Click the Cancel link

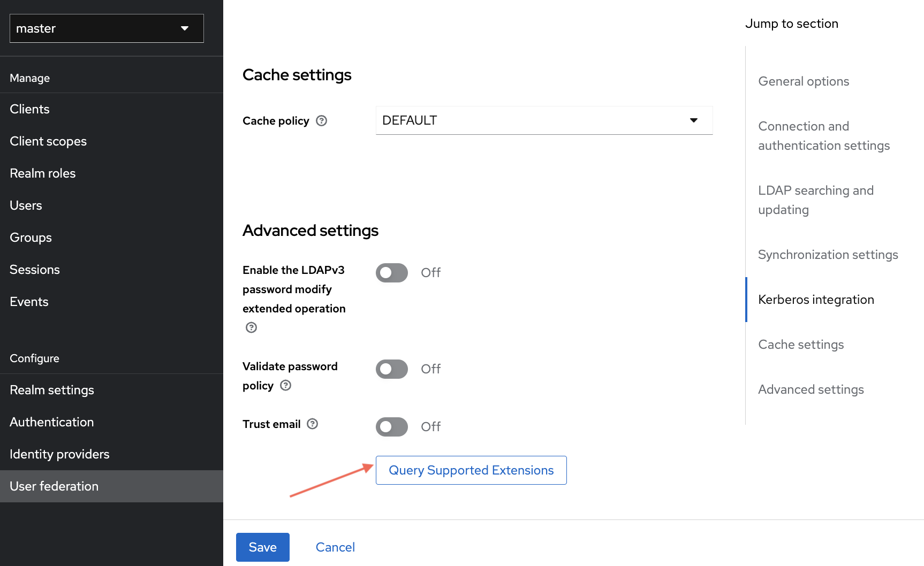(335, 547)
